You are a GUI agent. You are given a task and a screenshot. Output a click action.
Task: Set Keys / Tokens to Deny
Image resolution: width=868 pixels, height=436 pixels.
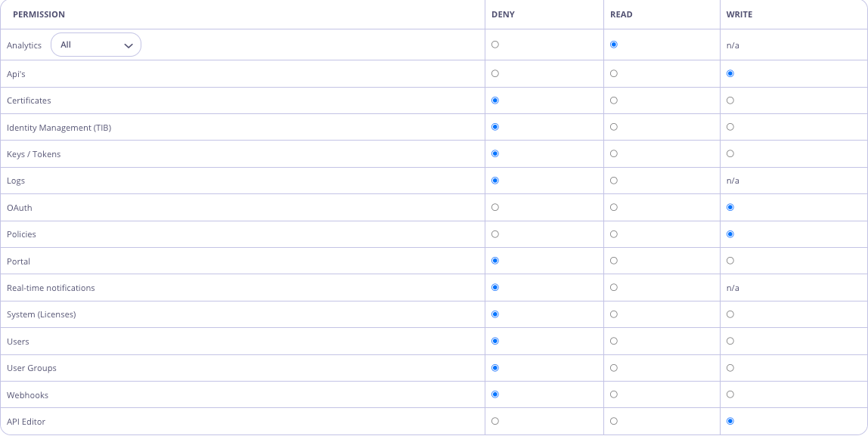click(x=495, y=153)
